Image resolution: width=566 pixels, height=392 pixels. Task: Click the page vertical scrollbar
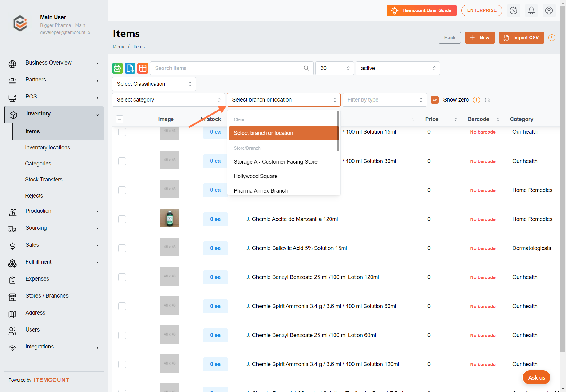tap(563, 179)
